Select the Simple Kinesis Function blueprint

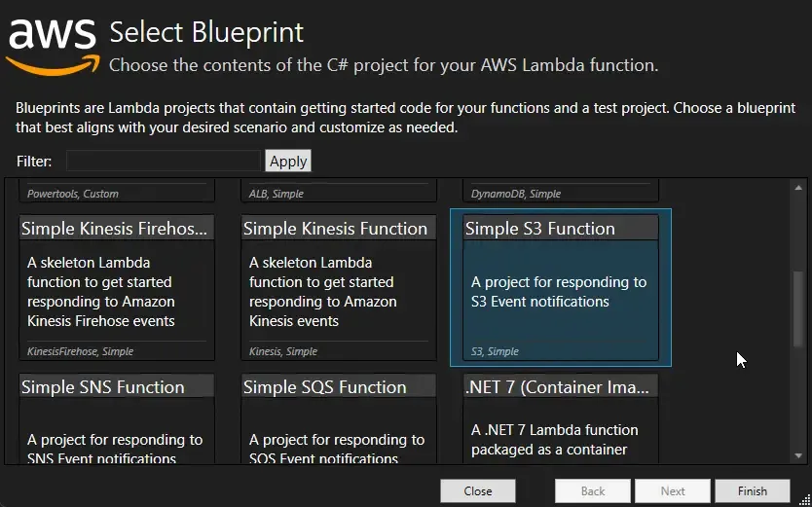pyautogui.click(x=339, y=287)
